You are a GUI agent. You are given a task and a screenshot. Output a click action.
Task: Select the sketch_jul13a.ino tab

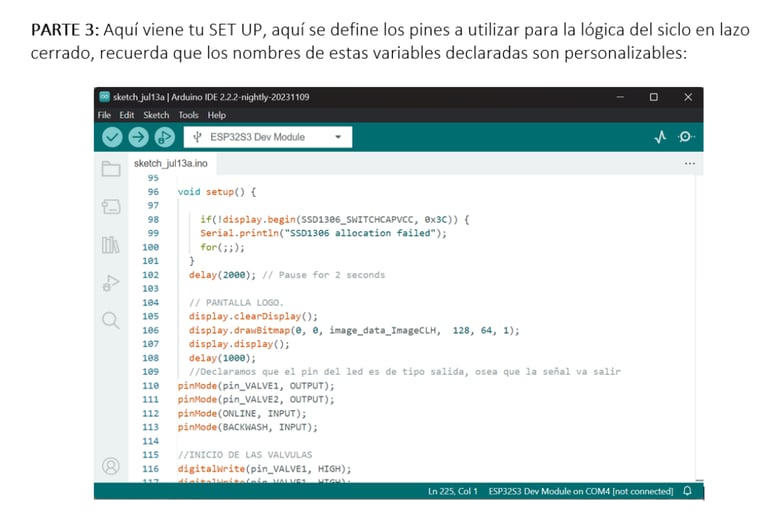coord(171,163)
